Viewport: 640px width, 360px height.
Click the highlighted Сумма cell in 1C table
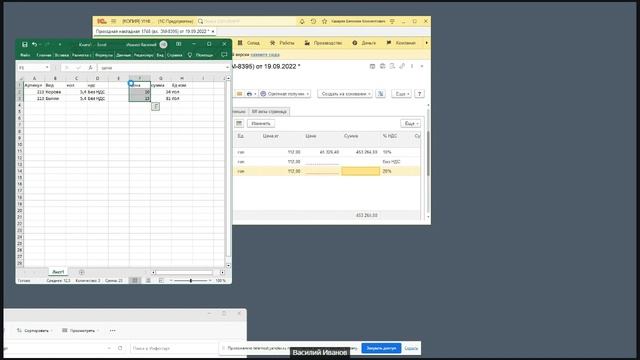pyautogui.click(x=360, y=171)
